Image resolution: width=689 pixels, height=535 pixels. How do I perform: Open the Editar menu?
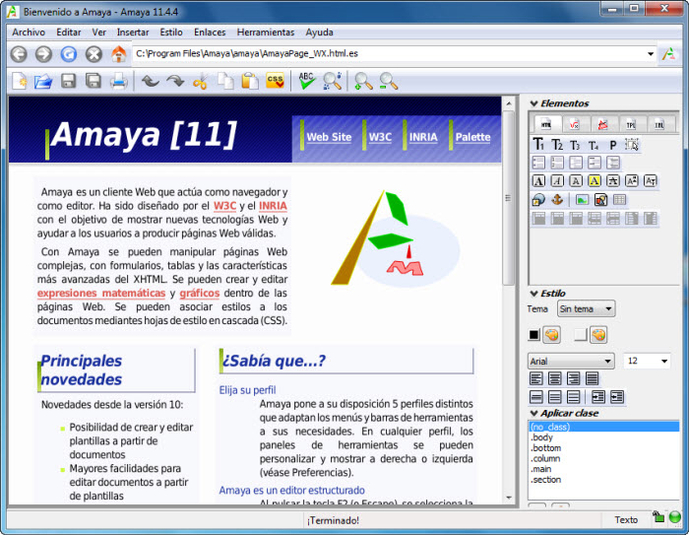pyautogui.click(x=69, y=32)
